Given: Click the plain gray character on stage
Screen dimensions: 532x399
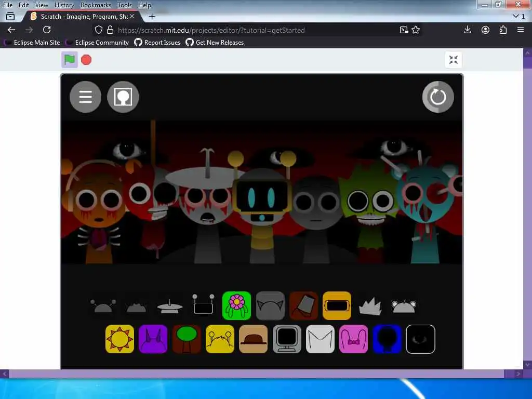Looking at the screenshot, I should [316, 220].
